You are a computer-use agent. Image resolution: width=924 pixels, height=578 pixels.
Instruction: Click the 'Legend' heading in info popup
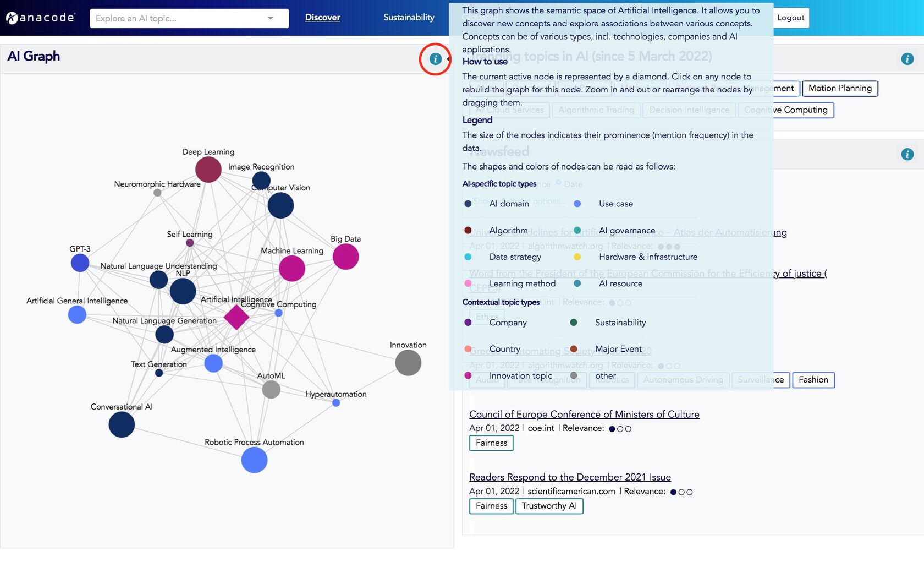coord(477,120)
